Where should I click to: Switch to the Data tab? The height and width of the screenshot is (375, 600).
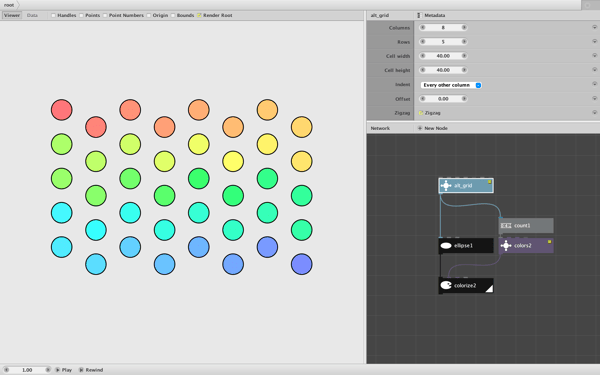click(32, 15)
